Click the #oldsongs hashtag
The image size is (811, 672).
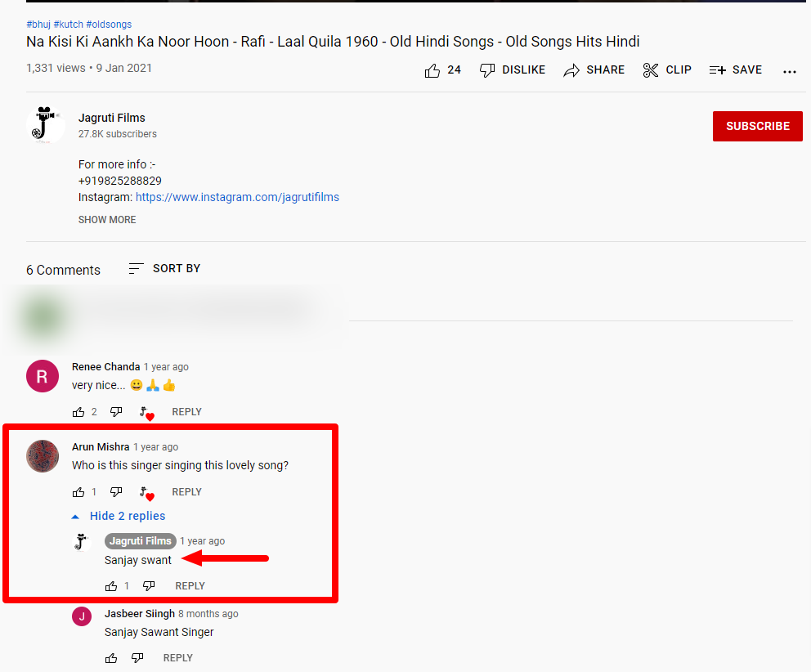pyautogui.click(x=109, y=25)
